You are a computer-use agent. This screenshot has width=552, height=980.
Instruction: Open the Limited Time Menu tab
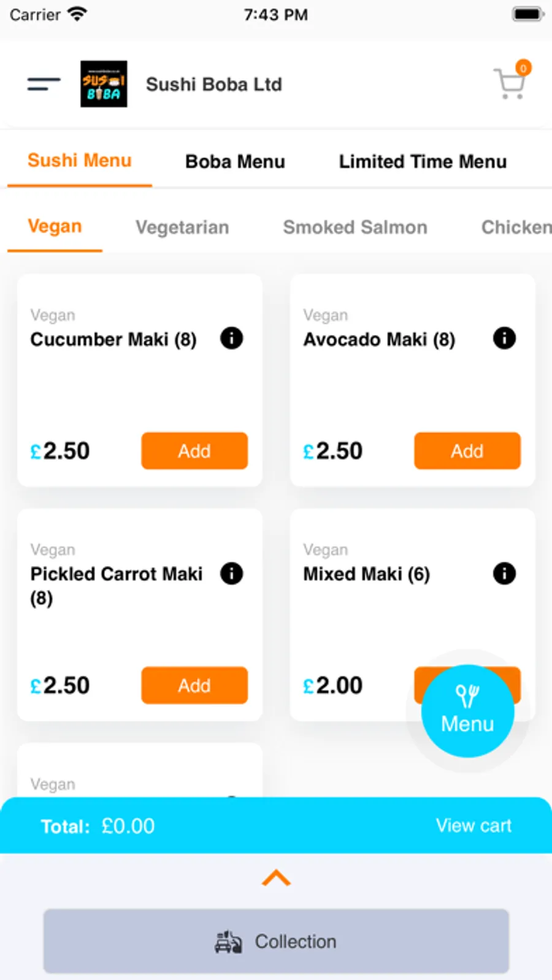pyautogui.click(x=423, y=161)
